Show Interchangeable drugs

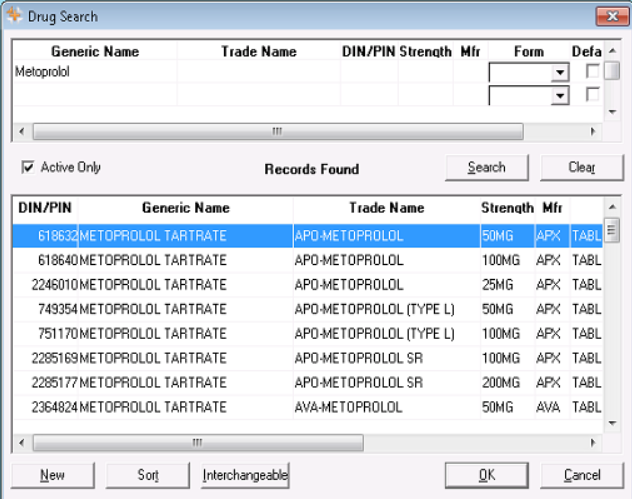tap(245, 475)
